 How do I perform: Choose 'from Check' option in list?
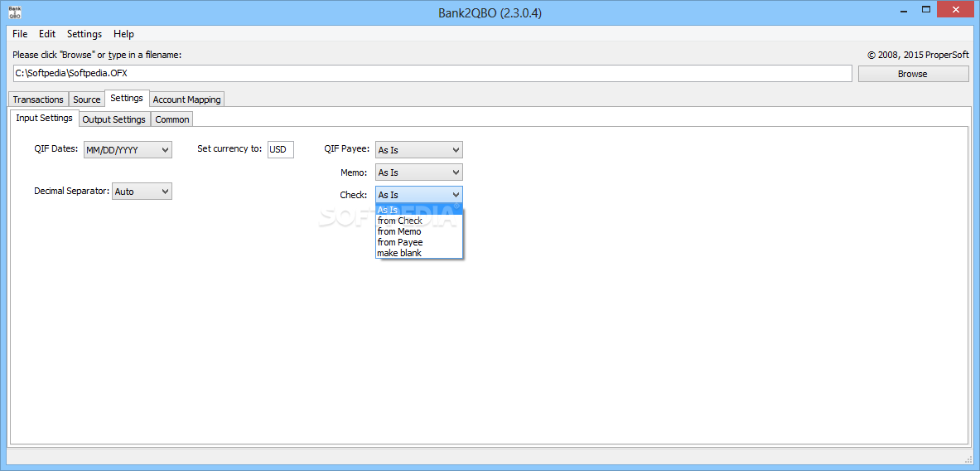(418, 221)
